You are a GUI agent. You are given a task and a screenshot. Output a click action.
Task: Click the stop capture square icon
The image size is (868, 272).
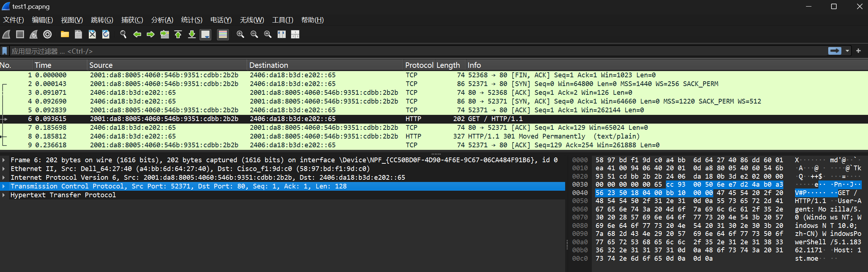click(20, 34)
